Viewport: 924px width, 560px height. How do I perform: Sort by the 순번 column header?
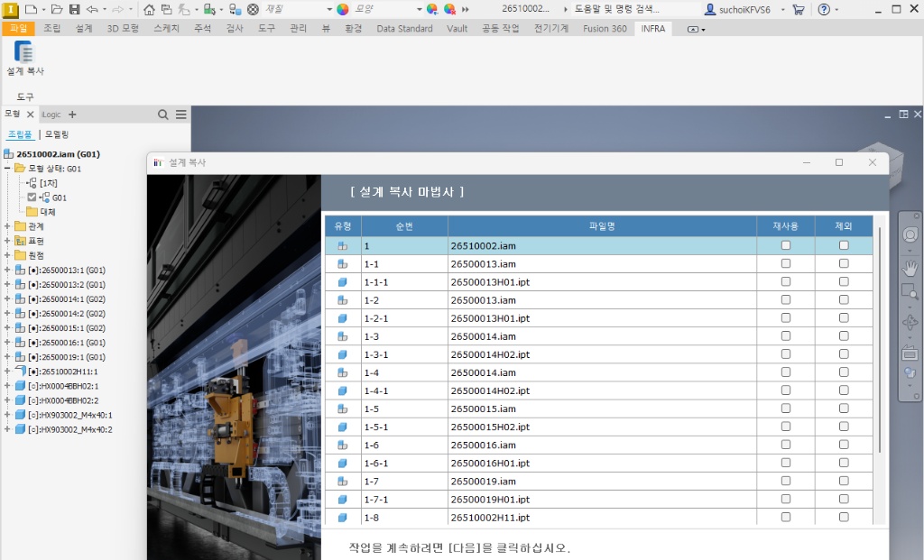click(x=404, y=226)
